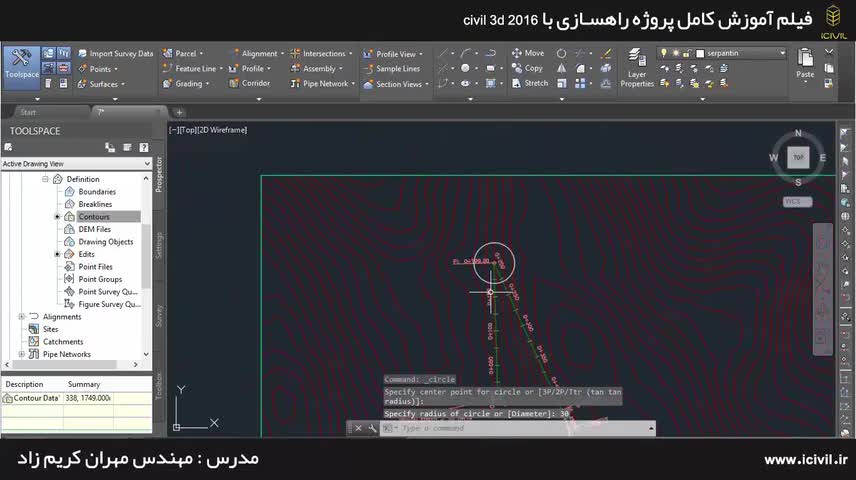Screen dimensions: 856x480
Task: Select Drawing Objects in the tree
Action: coord(105,242)
